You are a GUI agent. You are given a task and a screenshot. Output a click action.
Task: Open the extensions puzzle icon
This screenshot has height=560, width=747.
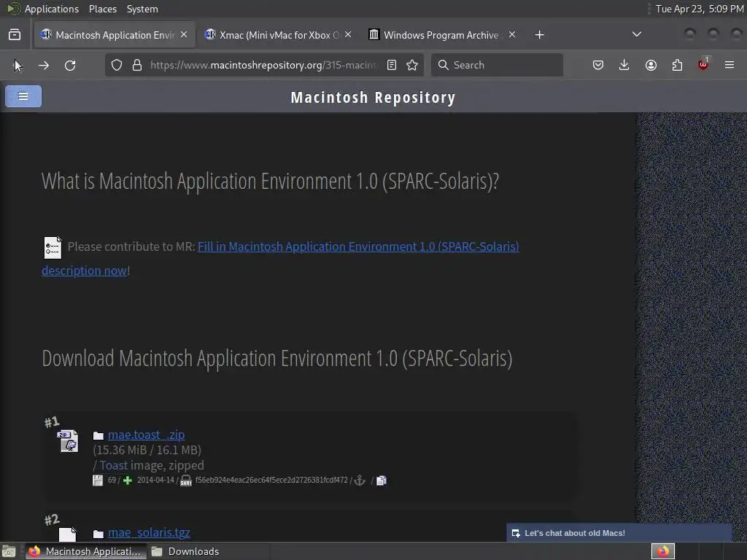tap(677, 65)
